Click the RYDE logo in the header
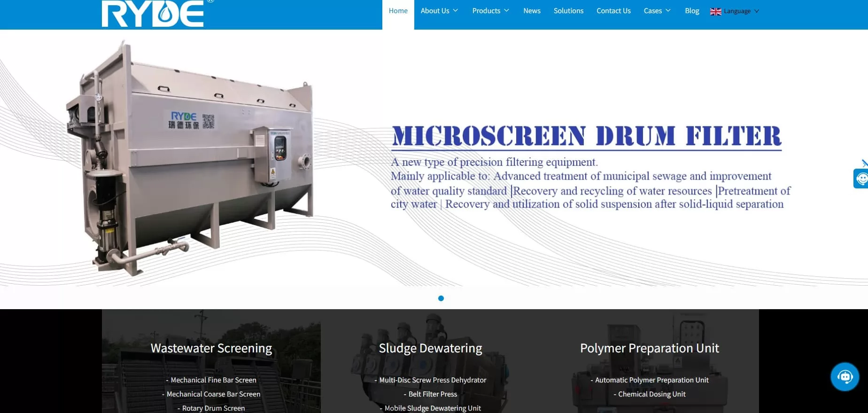868x413 pixels. pyautogui.click(x=153, y=14)
